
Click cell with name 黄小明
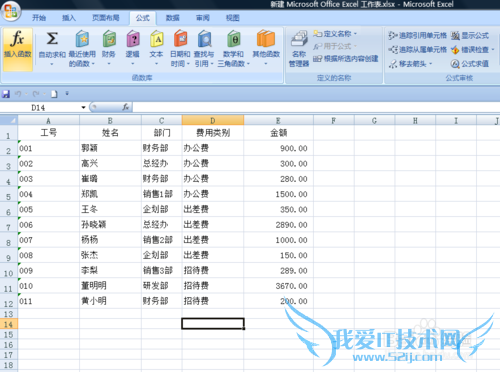[x=110, y=301]
